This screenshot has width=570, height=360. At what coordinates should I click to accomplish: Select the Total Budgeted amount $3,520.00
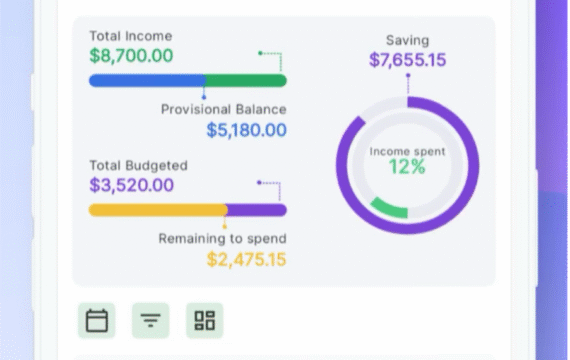click(x=132, y=185)
